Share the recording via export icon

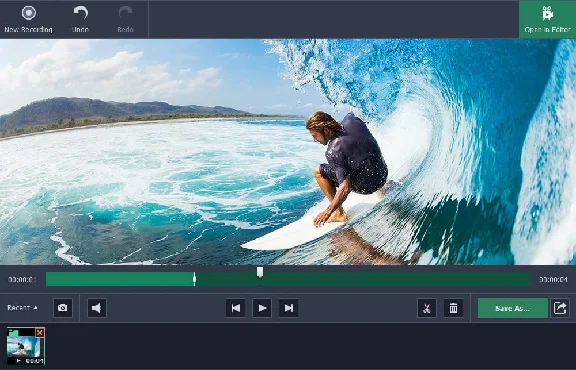click(560, 308)
